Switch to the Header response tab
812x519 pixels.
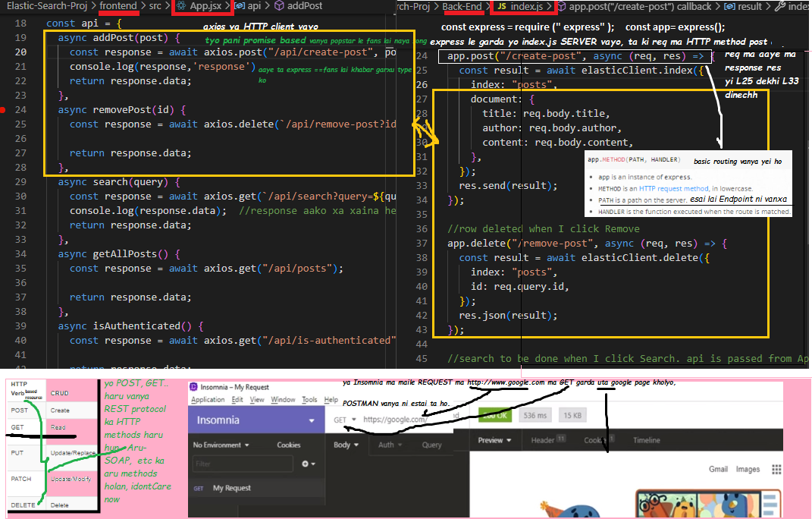coord(548,440)
